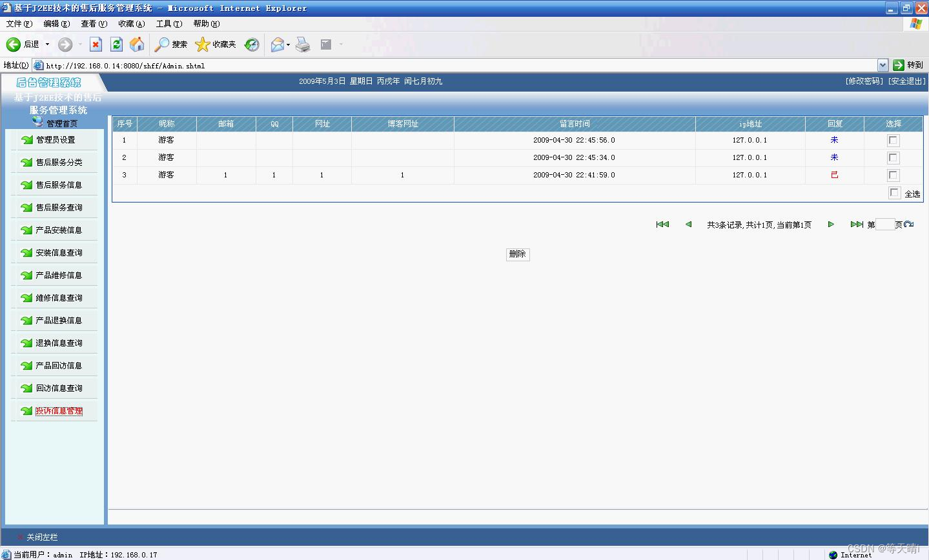929x560 pixels.
Task: Expand the address bar dropdown arrow
Action: [x=883, y=65]
